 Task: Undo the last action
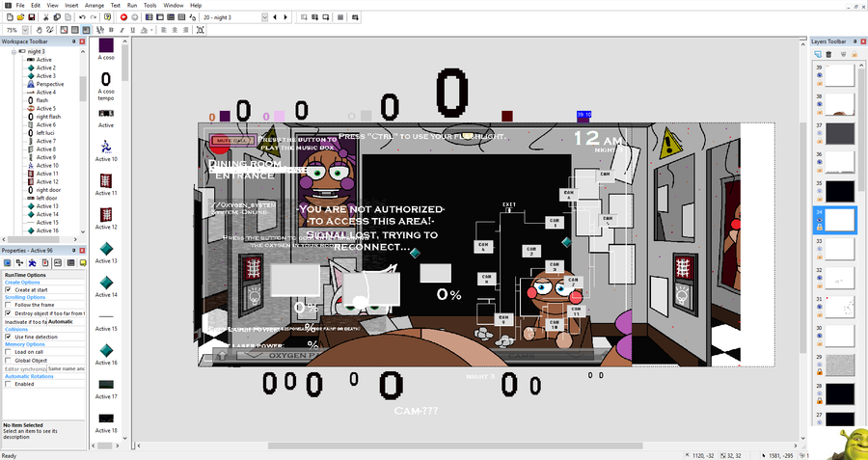click(x=83, y=17)
